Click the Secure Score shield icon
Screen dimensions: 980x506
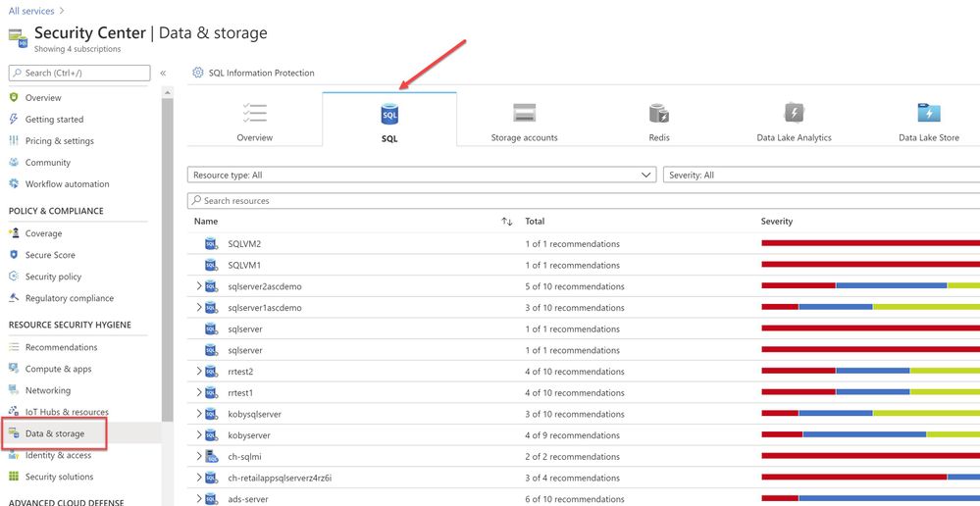click(14, 254)
